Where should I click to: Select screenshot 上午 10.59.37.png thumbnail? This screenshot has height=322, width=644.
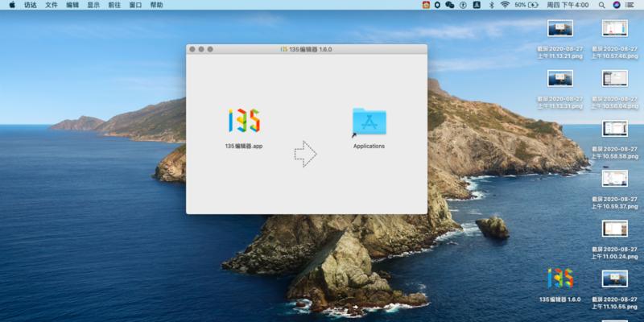(615, 178)
